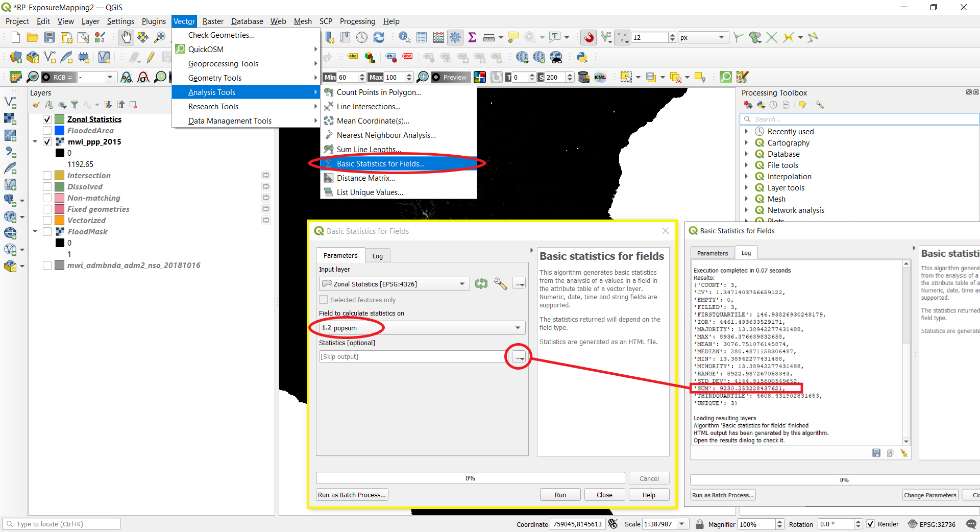
Task: Click Run as Batch Process button
Action: [351, 494]
